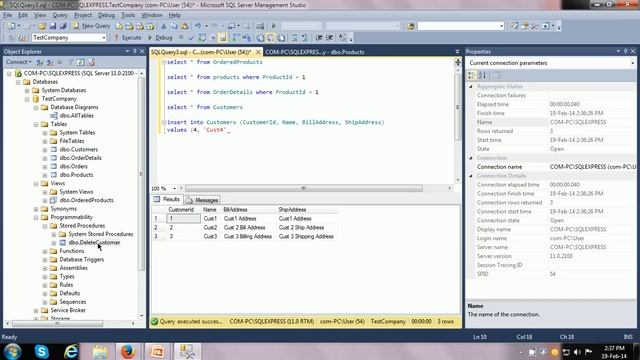This screenshot has width=640, height=360.
Task: Click the Cut icon in the toolbar
Action: pyautogui.click(x=163, y=26)
